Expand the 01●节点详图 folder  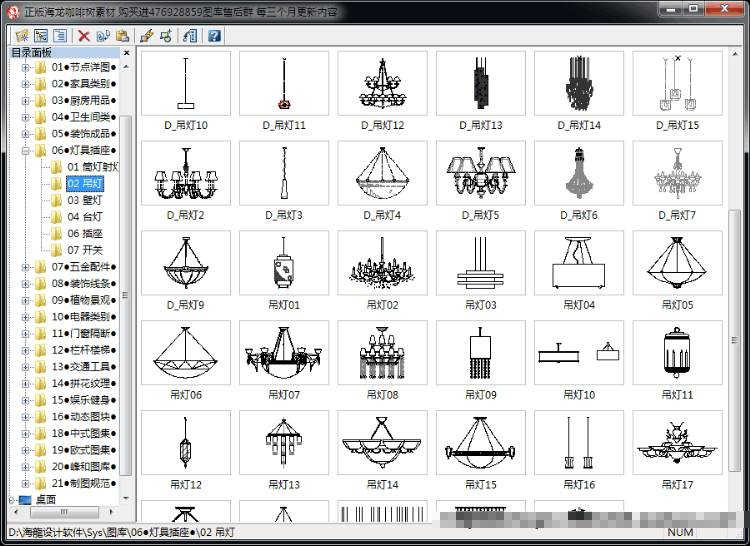click(25, 67)
